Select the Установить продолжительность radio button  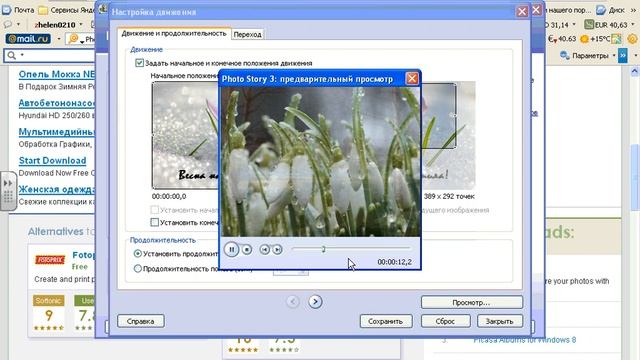pos(138,254)
